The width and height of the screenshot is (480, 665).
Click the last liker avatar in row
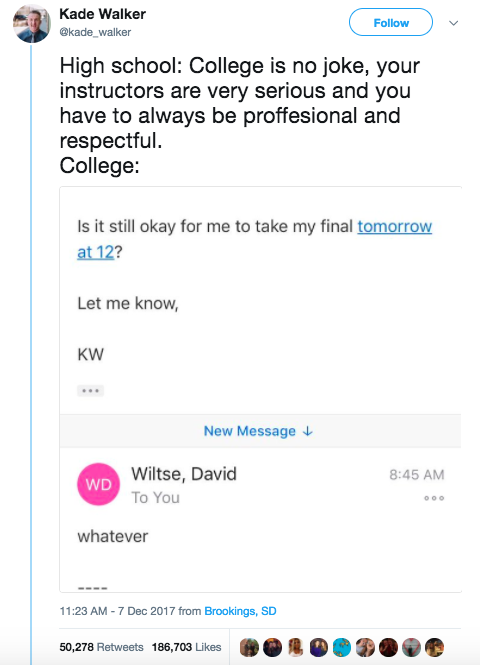point(434,648)
